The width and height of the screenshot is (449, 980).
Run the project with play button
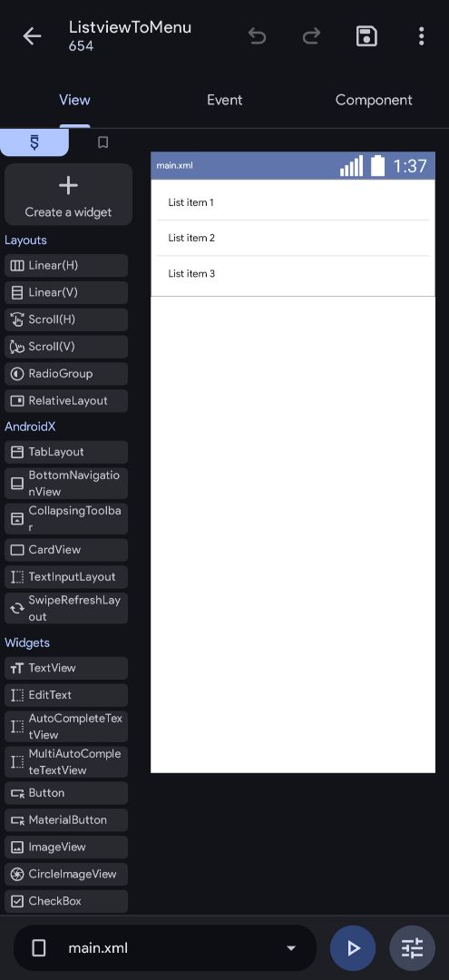[353, 948]
